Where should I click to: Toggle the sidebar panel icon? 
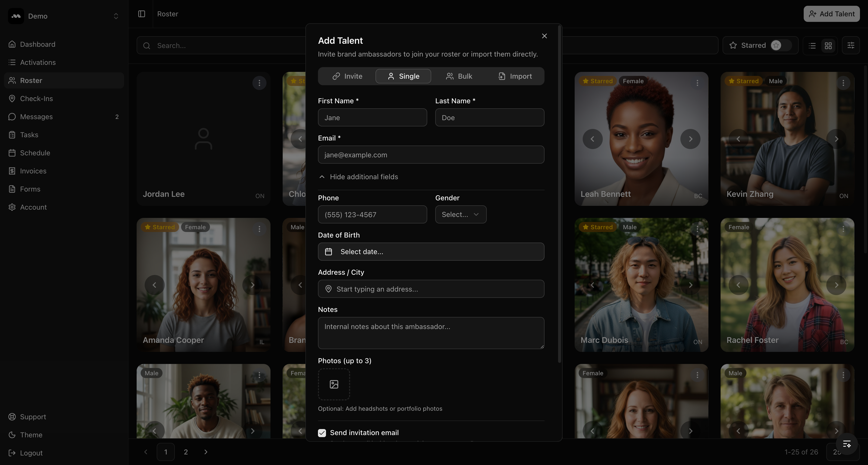point(141,14)
